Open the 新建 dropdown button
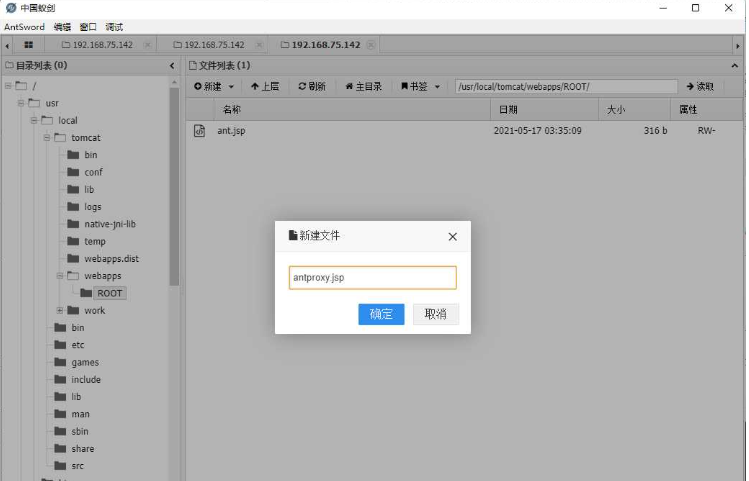Image resolution: width=749 pixels, height=481 pixels. click(x=214, y=86)
